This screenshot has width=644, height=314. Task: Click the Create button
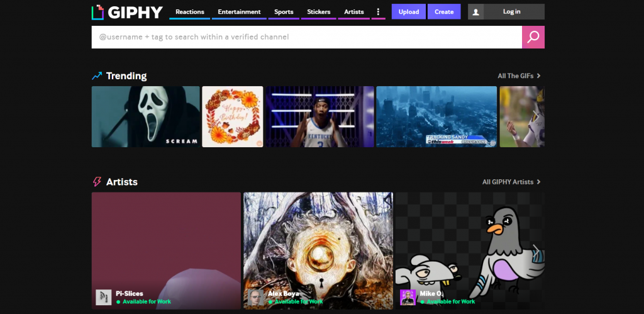coord(444,12)
